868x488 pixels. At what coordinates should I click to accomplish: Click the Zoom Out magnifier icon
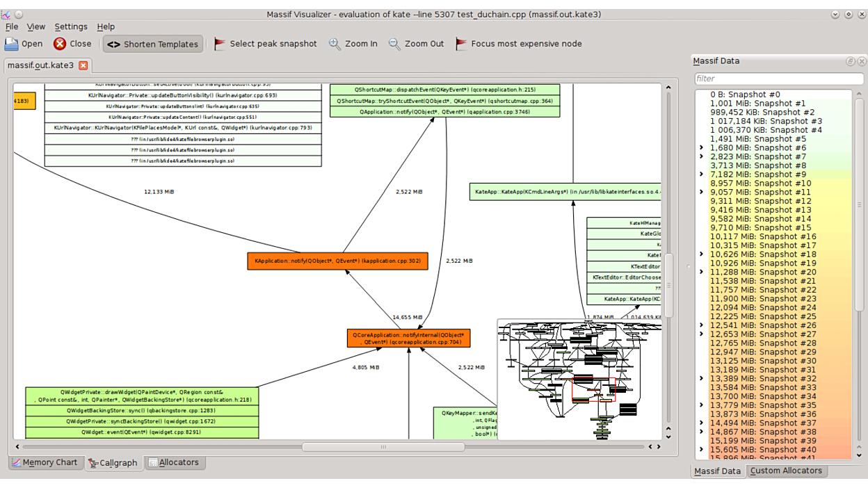pos(394,44)
